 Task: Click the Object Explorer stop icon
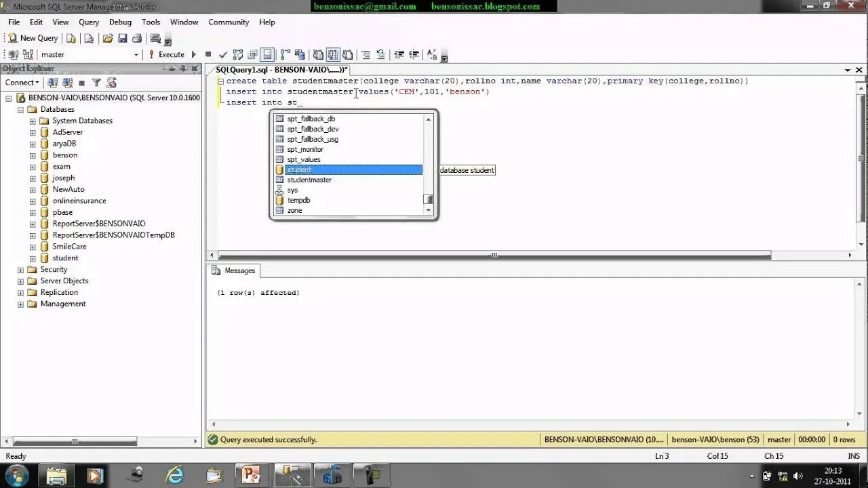pos(81,83)
